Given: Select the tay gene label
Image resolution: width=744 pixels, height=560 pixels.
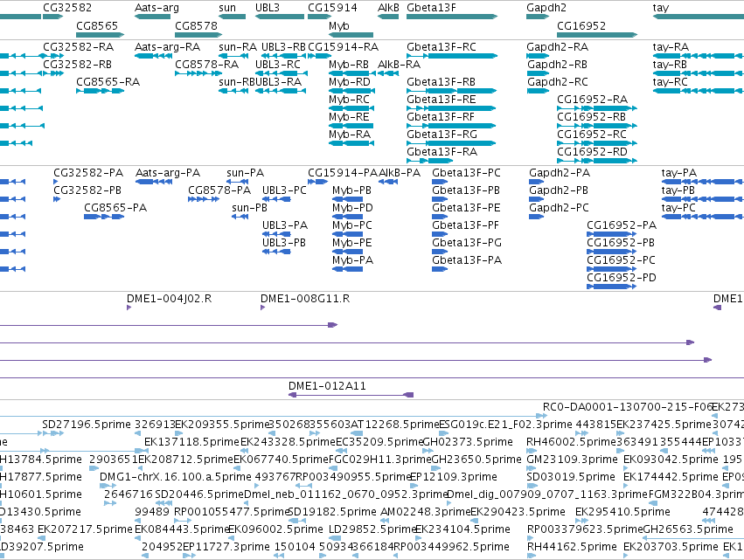Looking at the screenshot, I should [x=660, y=8].
